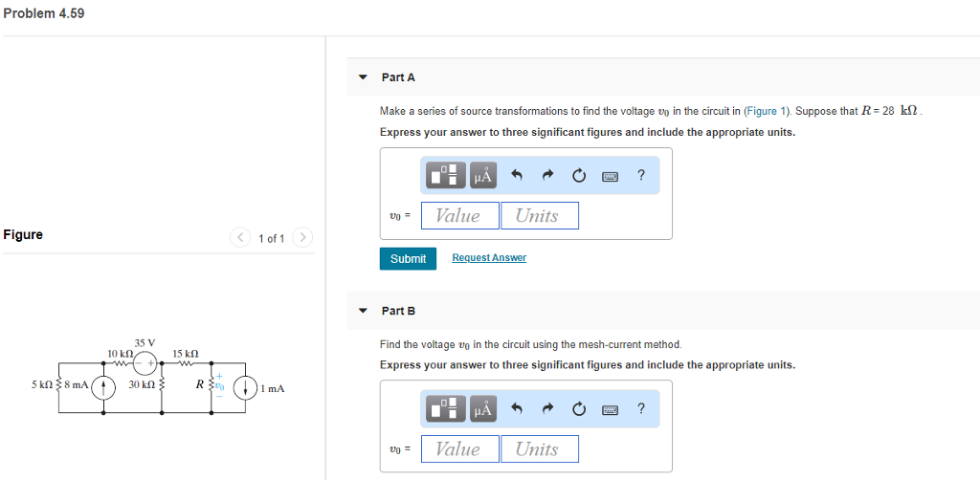980x480 pixels.
Task: Undo last entry in Part A toolbar
Action: pyautogui.click(x=516, y=176)
